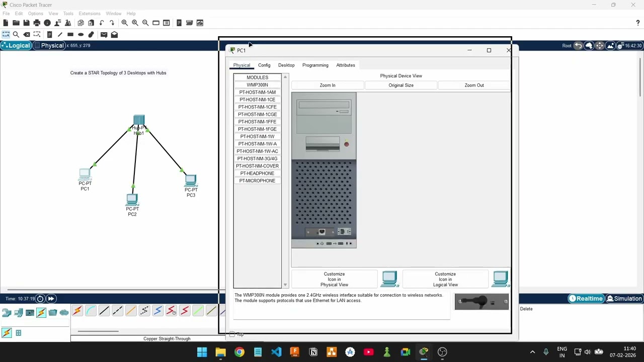Image resolution: width=644 pixels, height=362 pixels.
Task: Click the Original Size button
Action: click(x=401, y=85)
